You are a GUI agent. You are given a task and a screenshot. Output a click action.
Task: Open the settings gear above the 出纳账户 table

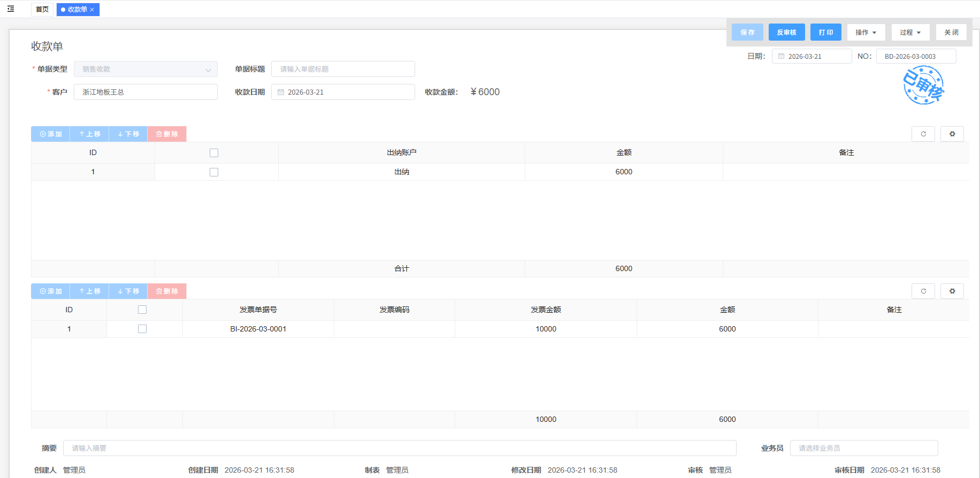click(x=952, y=134)
